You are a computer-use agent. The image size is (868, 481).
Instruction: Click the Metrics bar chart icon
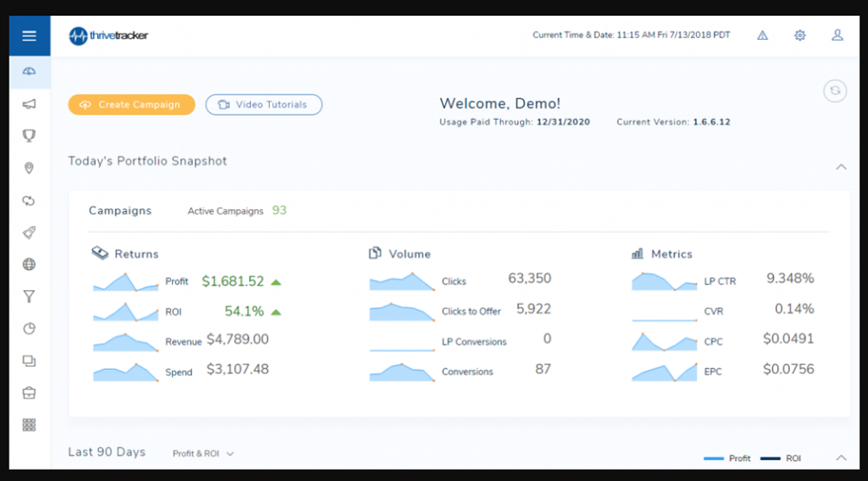coord(638,254)
